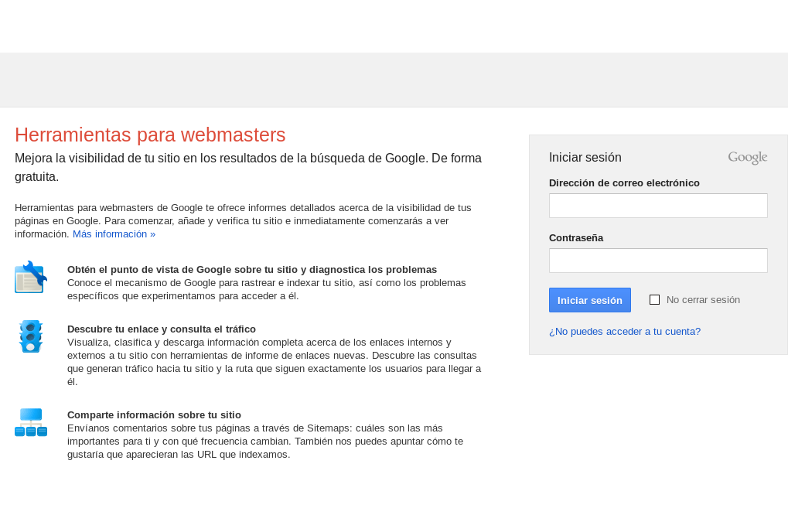Focus the Contraseña password field
The width and height of the screenshot is (788, 532).
(x=658, y=261)
